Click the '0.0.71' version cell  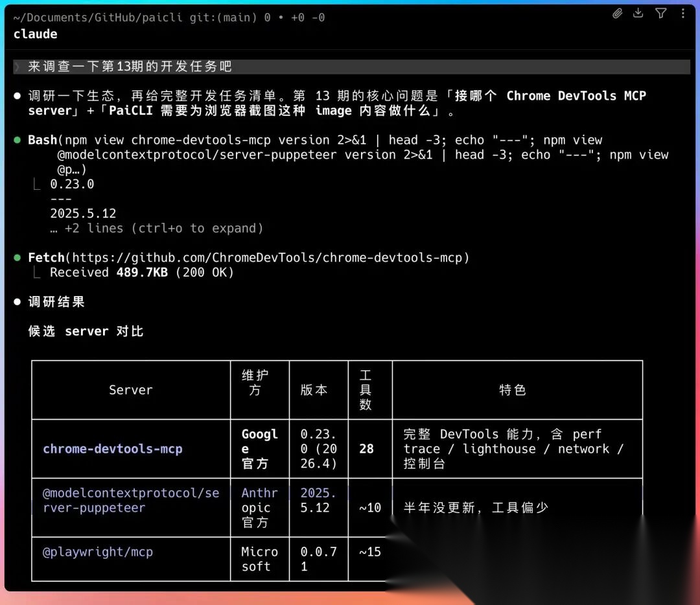(x=318, y=559)
